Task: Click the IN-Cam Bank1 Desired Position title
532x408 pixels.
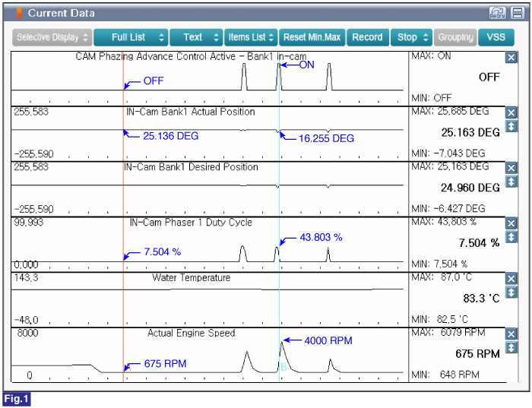Action: pos(191,167)
